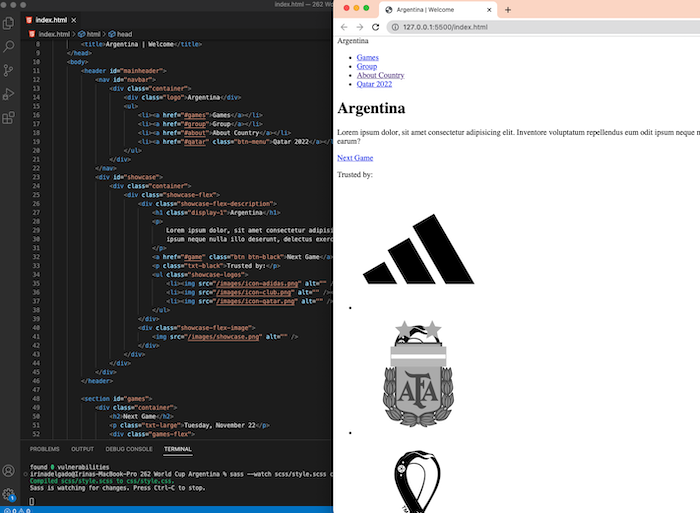The width and height of the screenshot is (700, 513).
Task: Close the index.html editor tab
Action: [x=74, y=20]
